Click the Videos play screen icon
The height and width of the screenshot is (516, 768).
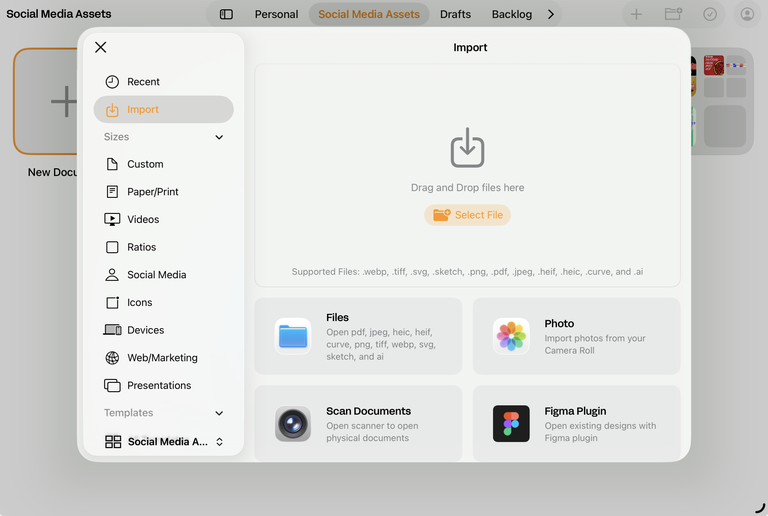(x=112, y=219)
